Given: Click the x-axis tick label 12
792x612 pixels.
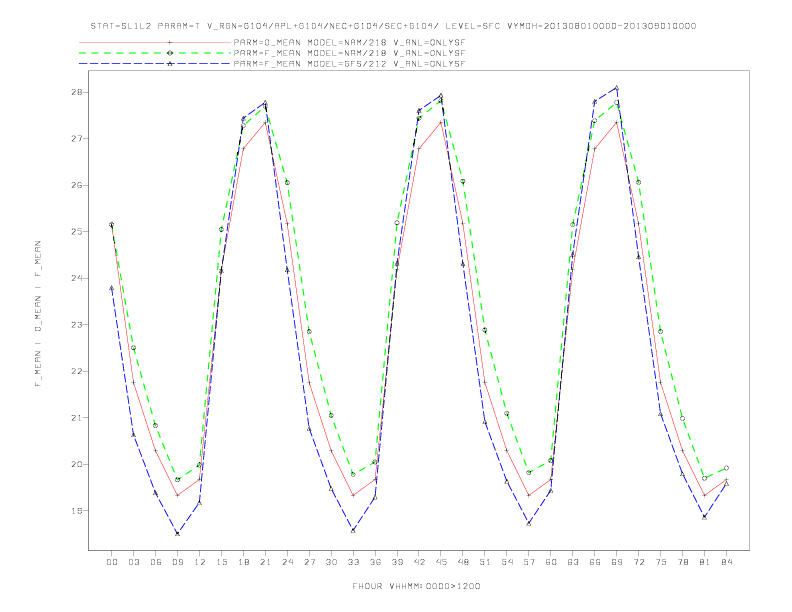Looking at the screenshot, I should click(x=200, y=562).
